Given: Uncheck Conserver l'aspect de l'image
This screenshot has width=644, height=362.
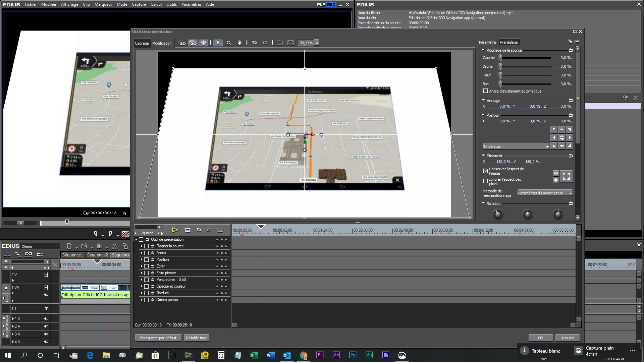Looking at the screenshot, I should coord(485,171).
